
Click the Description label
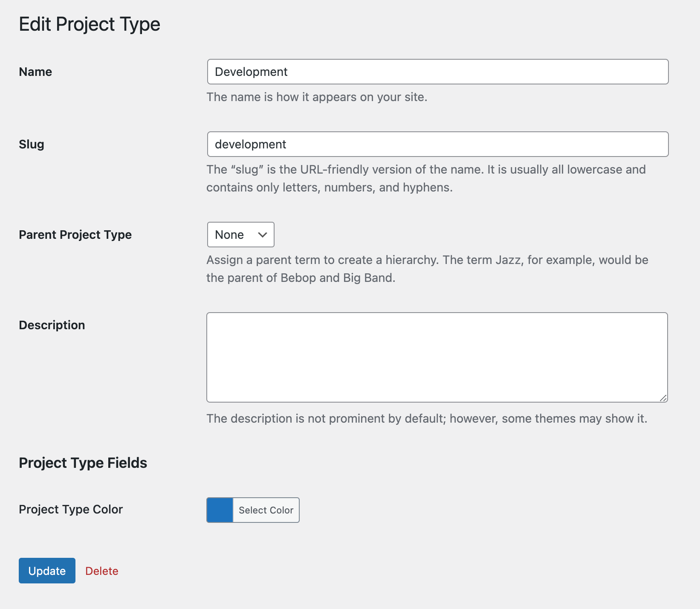point(52,325)
